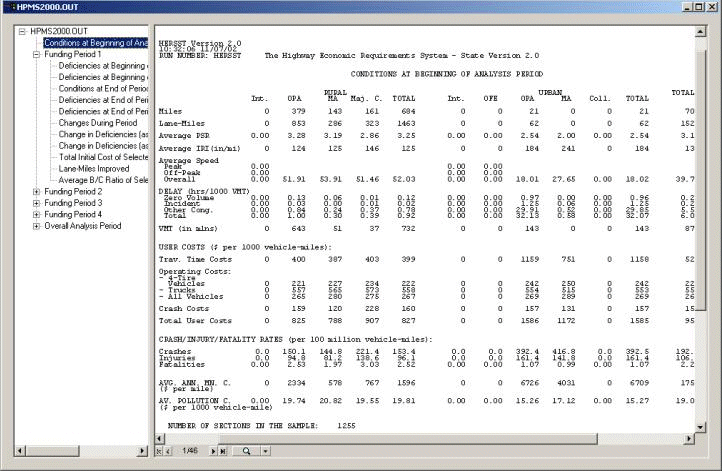Click tree panel horizontal scrollbar thumb

pos(52,451)
